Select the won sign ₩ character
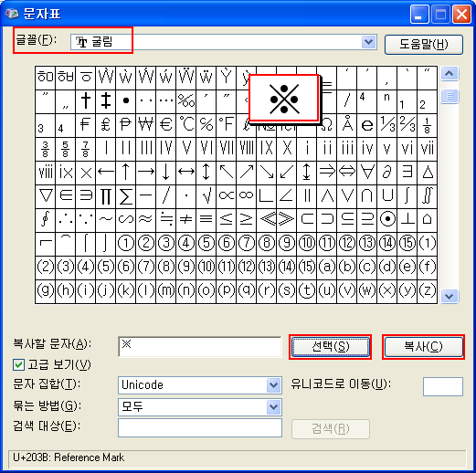476x473 pixels. pyautogui.click(x=146, y=125)
